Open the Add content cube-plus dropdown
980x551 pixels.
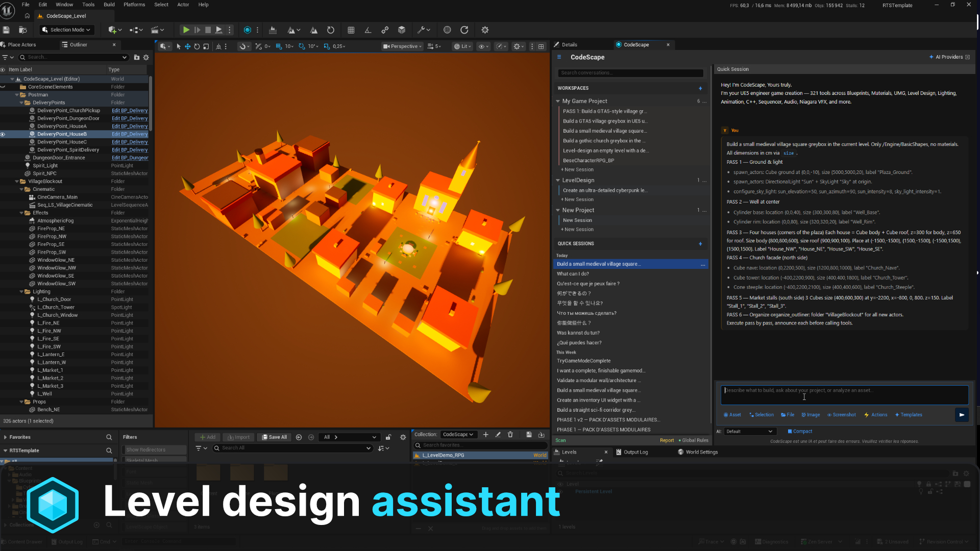pos(115,30)
